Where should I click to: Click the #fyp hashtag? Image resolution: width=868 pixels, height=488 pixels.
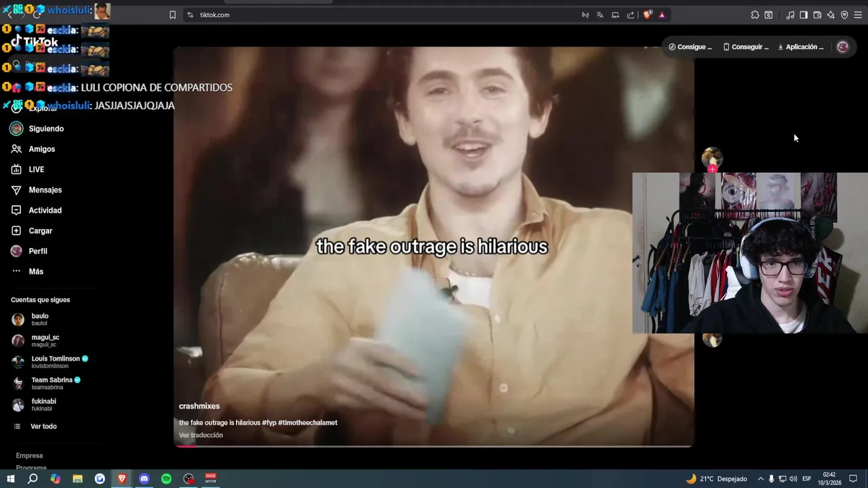pos(269,422)
